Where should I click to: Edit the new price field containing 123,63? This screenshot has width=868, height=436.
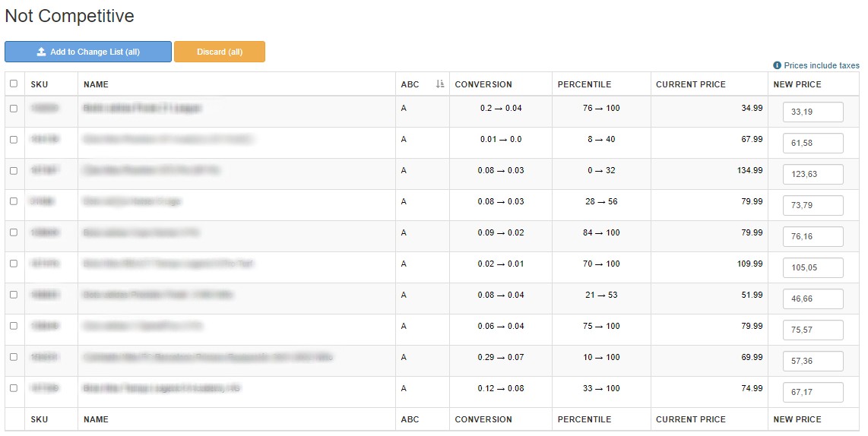click(813, 174)
